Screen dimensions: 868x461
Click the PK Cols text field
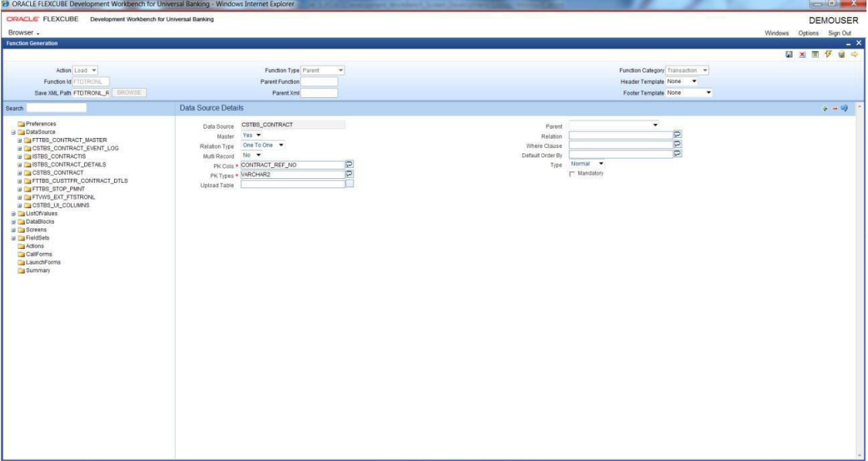coord(293,164)
